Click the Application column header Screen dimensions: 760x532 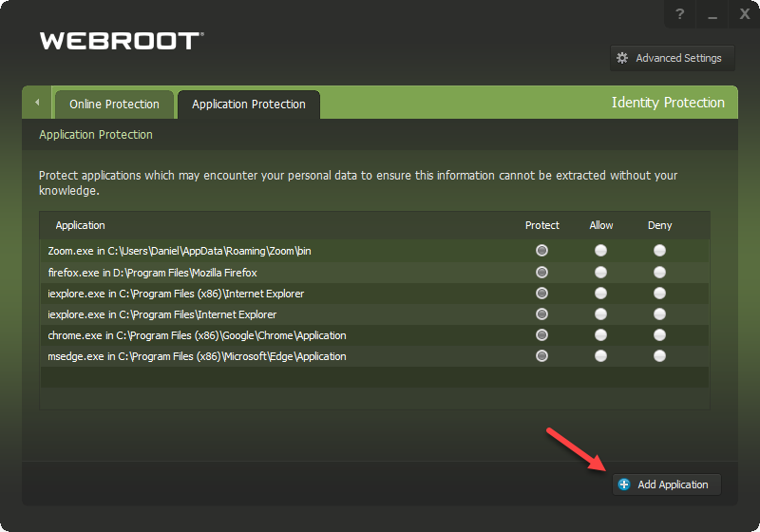(80, 225)
